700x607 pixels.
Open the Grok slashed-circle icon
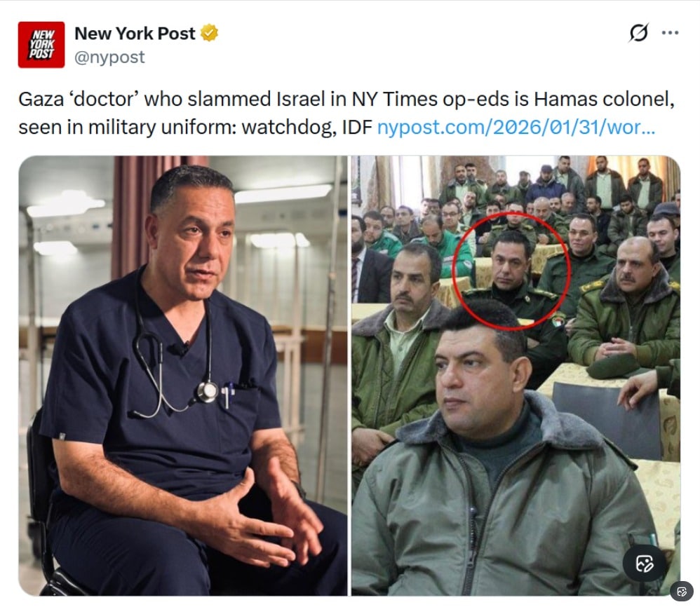[638, 32]
